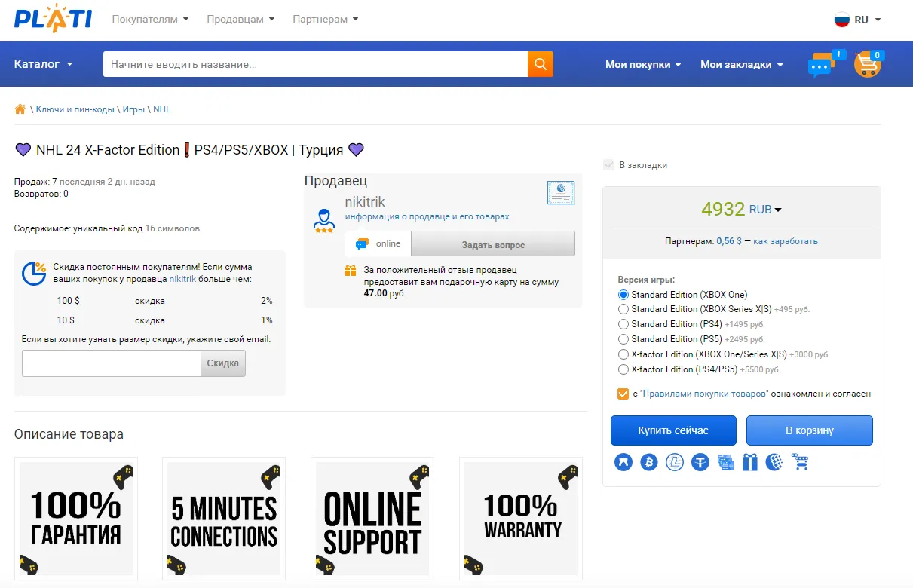This screenshot has width=913, height=588.
Task: Select Standard Edition (PS4) option
Action: [x=623, y=324]
